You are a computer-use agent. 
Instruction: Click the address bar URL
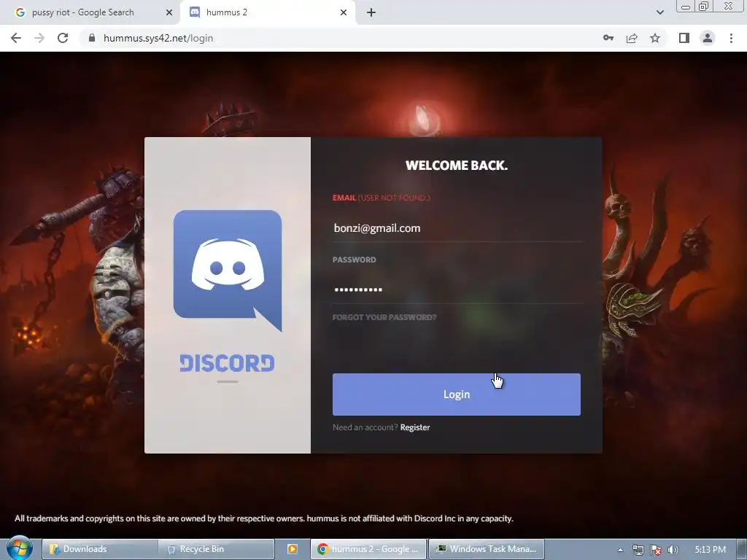click(158, 38)
